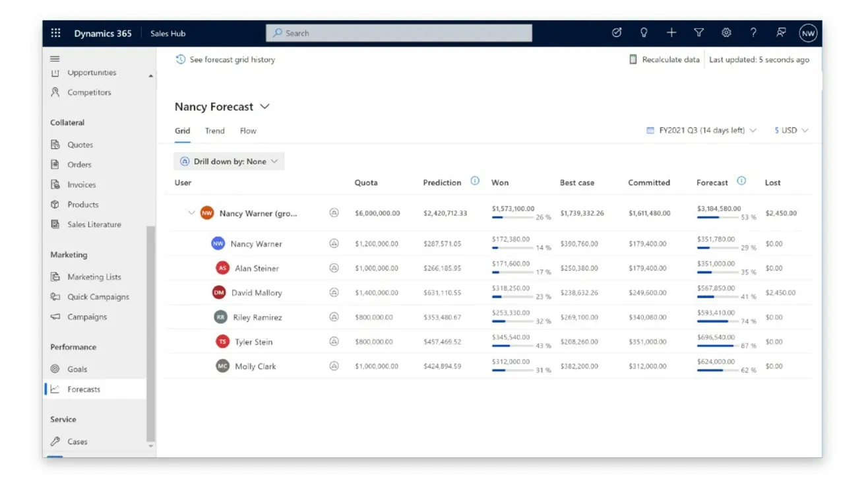
Task: Open the chat feedback icon in header
Action: (781, 32)
